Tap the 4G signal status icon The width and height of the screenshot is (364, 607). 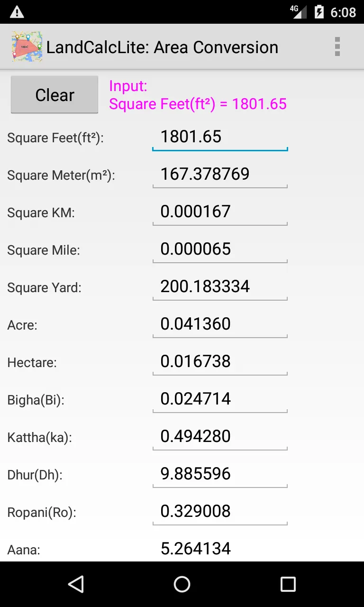click(x=298, y=12)
